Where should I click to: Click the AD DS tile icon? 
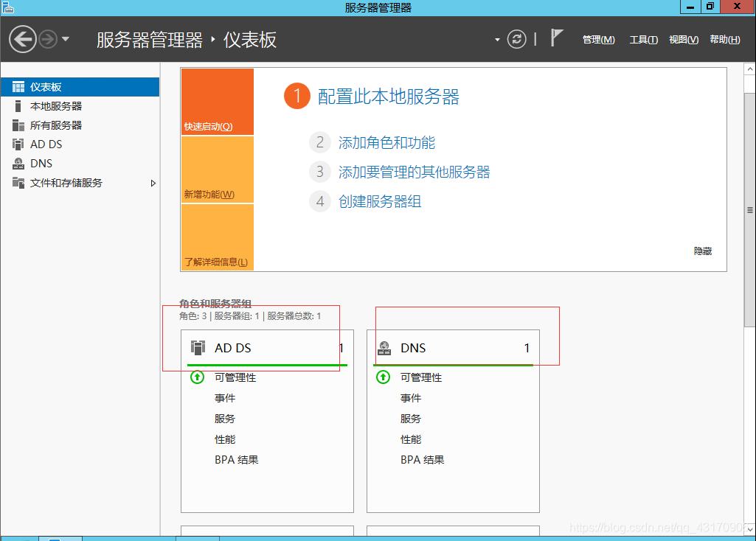(198, 348)
